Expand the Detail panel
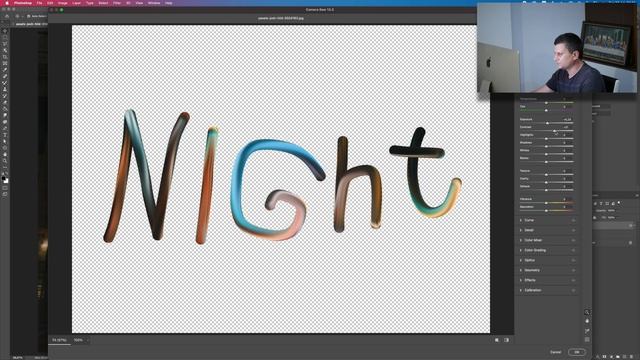The height and width of the screenshot is (360, 640). pyautogui.click(x=521, y=230)
